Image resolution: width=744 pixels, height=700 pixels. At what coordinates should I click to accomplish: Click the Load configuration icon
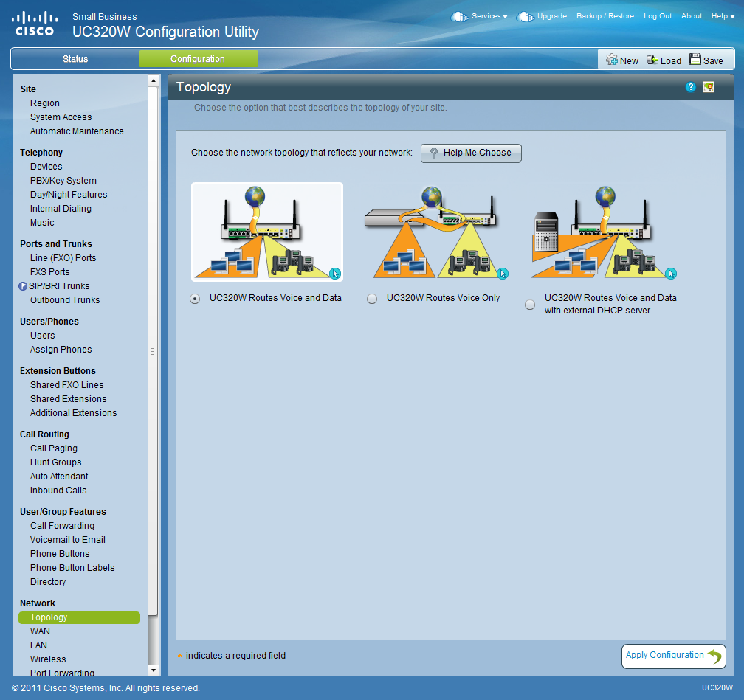click(652, 60)
